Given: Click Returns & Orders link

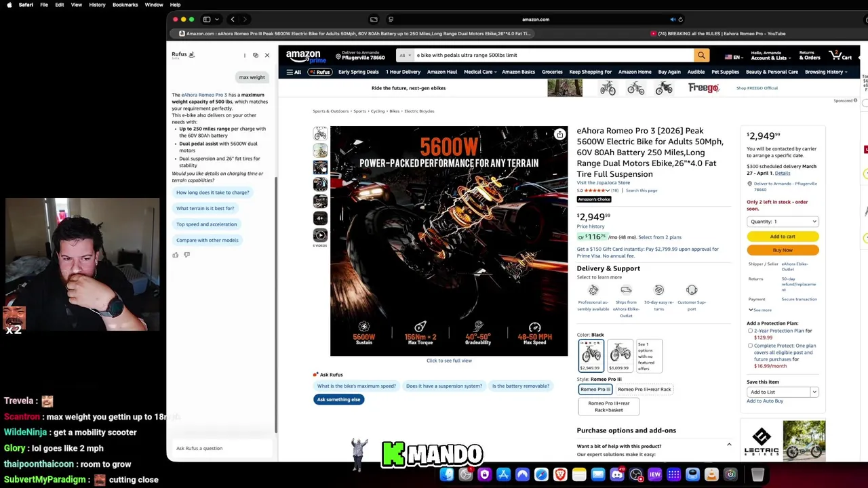Looking at the screenshot, I should tap(810, 56).
